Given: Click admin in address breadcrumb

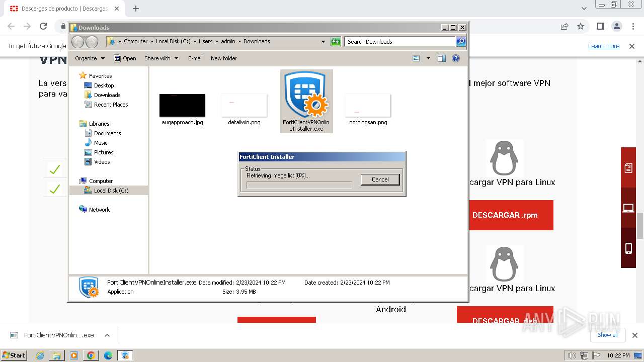Looking at the screenshot, I should coord(228,41).
